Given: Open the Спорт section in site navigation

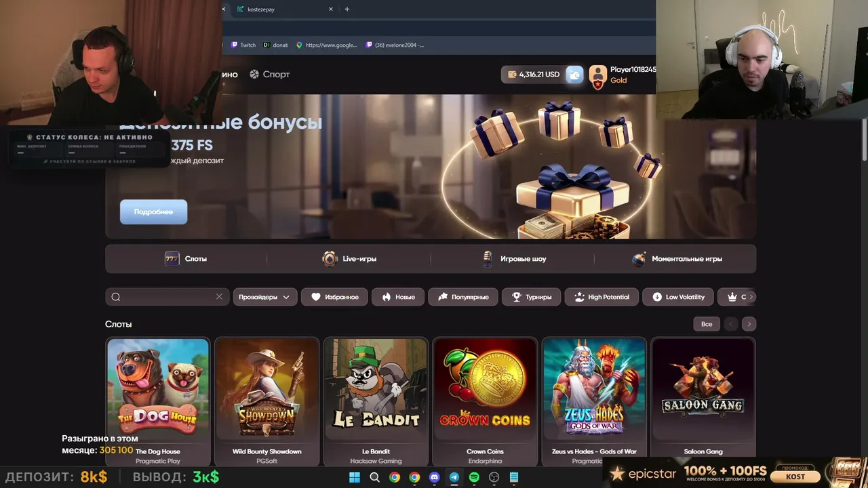Looking at the screenshot, I should point(269,75).
